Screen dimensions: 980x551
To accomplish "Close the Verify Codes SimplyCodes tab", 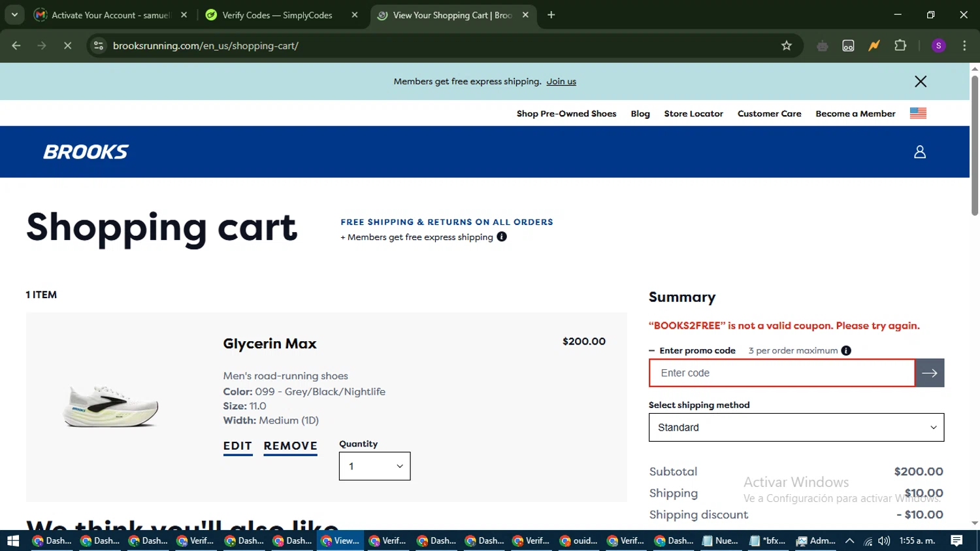I will (x=355, y=14).
